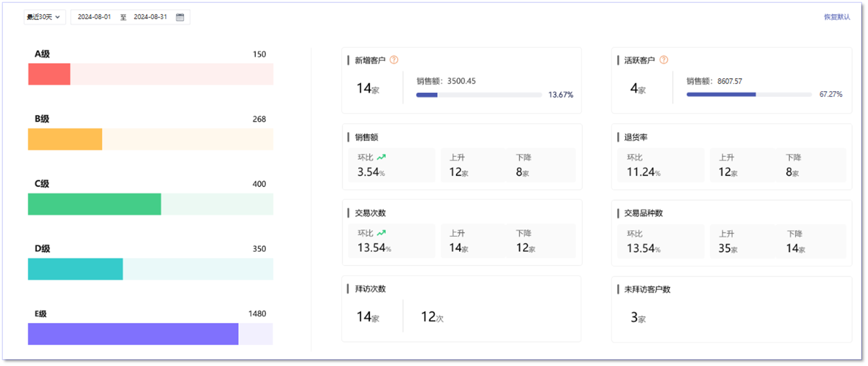Select the green C级 bar
The height and width of the screenshot is (366, 868).
pyautogui.click(x=94, y=204)
